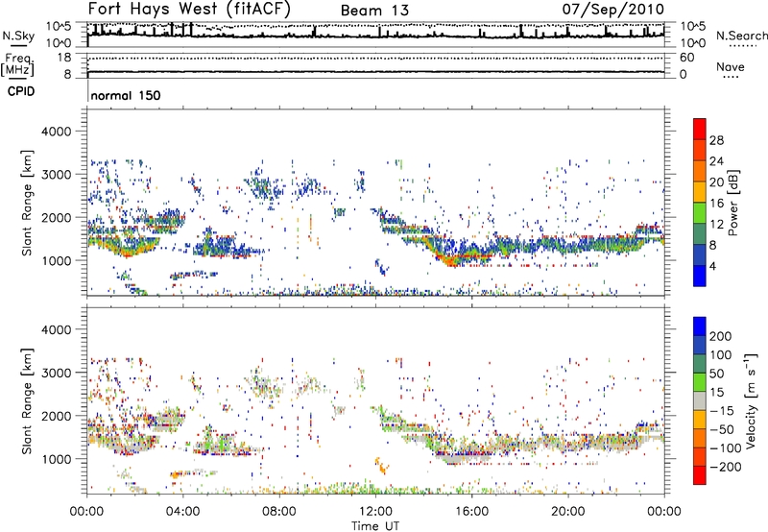Click the 'Freq. [MHz]' axis label
768x532 pixels.
pyautogui.click(x=17, y=64)
